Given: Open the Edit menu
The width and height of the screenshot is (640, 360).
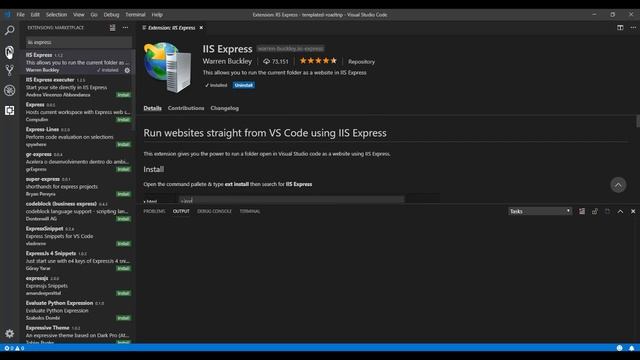Looking at the screenshot, I should [x=35, y=15].
